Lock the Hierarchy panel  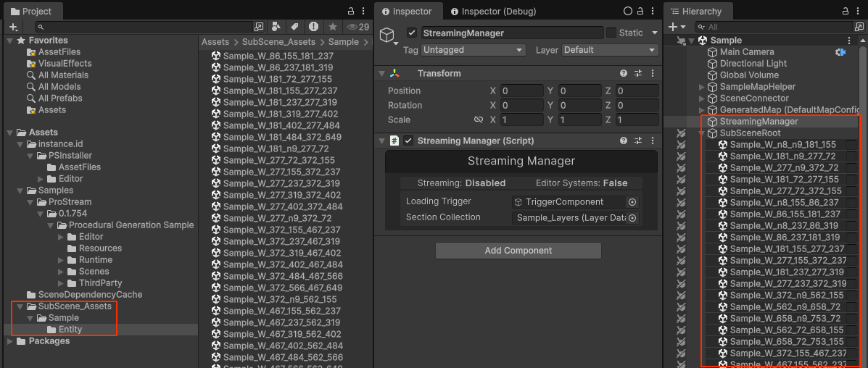[846, 11]
